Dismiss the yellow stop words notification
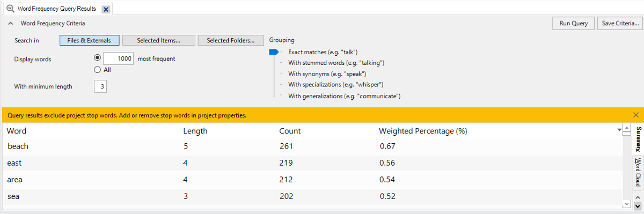Viewport: 644px width, 214px height. click(636, 115)
